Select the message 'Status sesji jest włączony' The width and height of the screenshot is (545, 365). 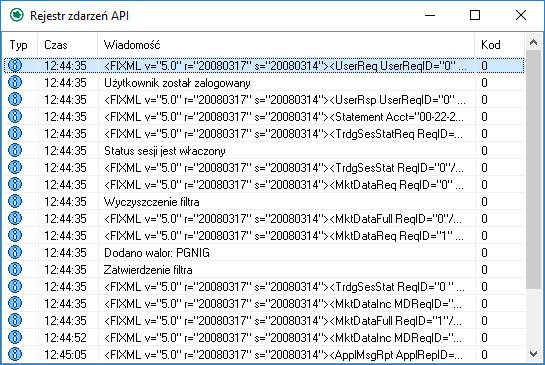(165, 151)
